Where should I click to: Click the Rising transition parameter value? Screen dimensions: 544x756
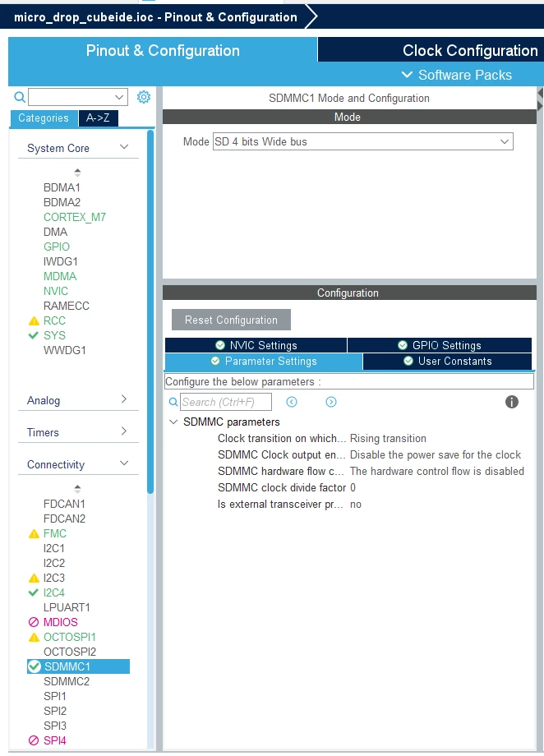point(388,438)
